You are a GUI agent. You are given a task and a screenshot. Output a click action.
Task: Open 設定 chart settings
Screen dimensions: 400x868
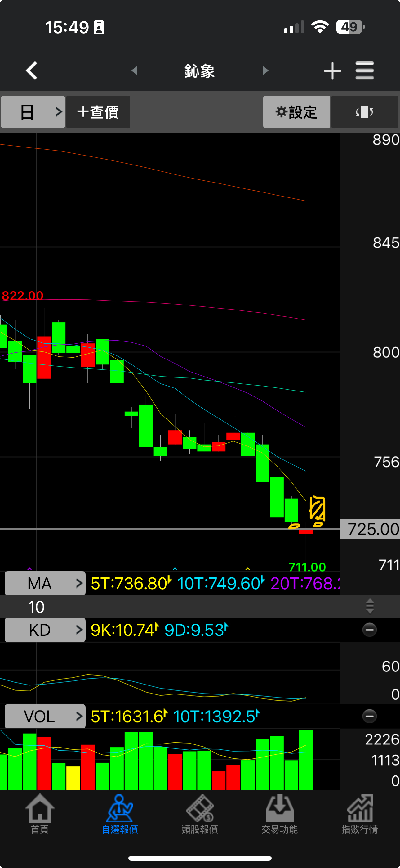(x=296, y=112)
